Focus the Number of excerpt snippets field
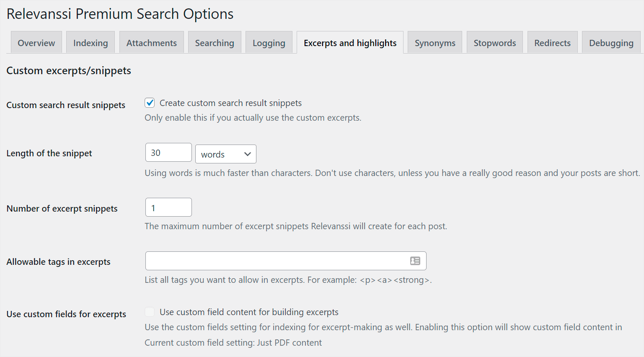The width and height of the screenshot is (644, 357). tap(168, 207)
